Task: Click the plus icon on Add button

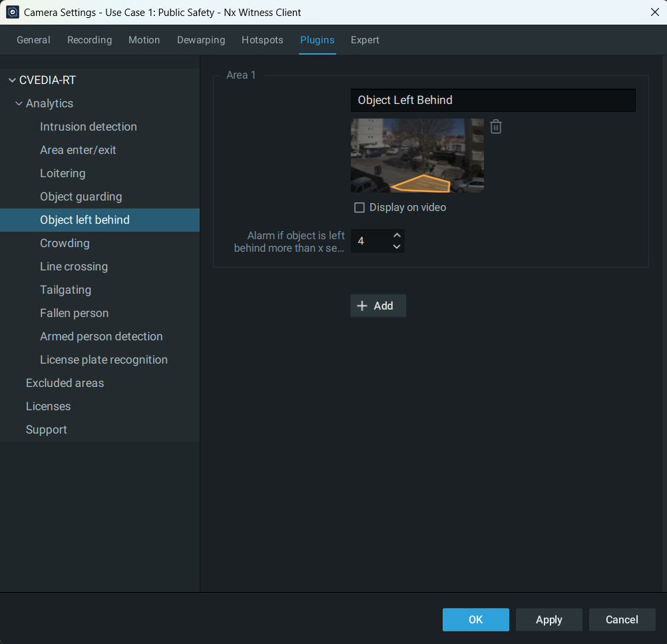Action: [x=362, y=306]
